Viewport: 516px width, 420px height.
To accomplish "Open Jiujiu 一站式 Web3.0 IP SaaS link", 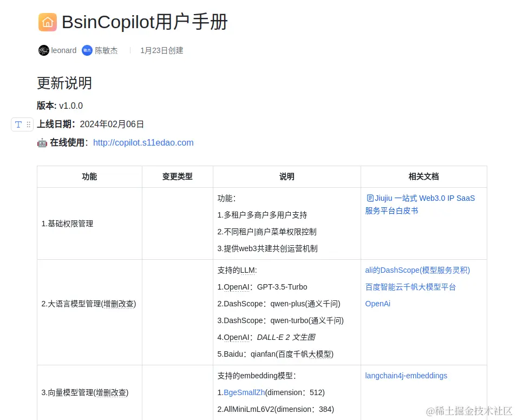I will (x=420, y=204).
